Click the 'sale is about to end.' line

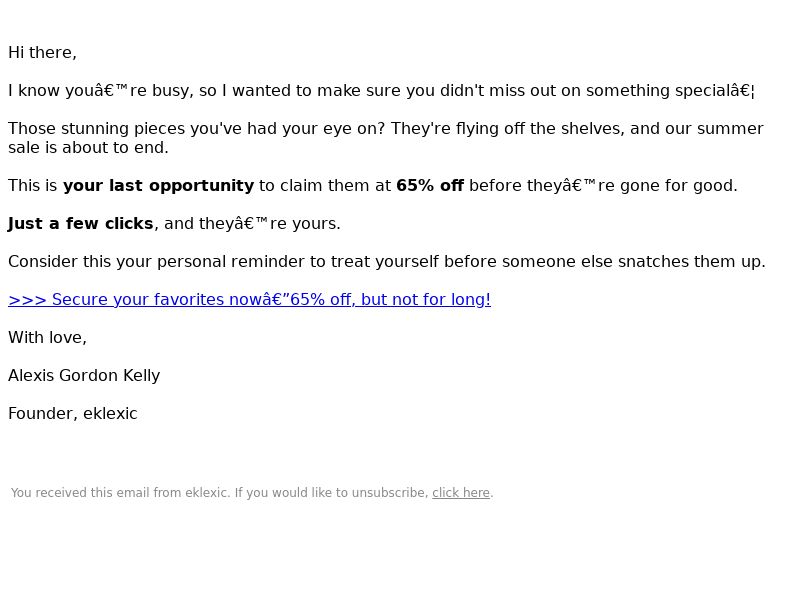pos(88,147)
